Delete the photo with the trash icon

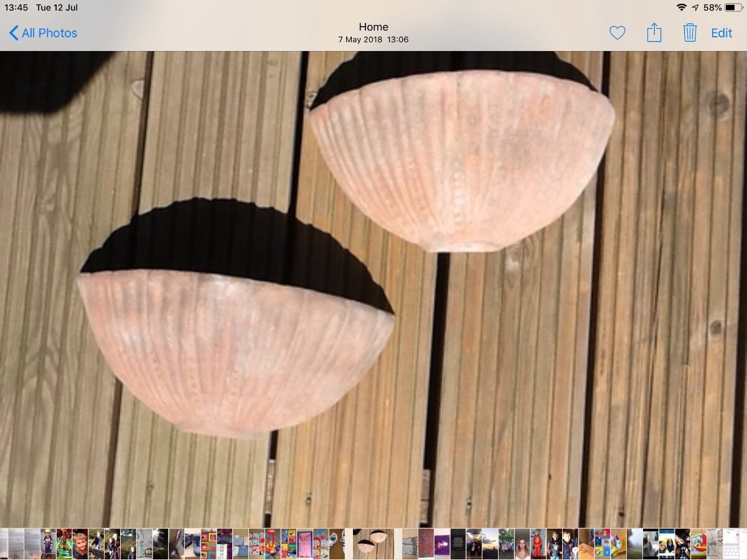[x=690, y=32]
